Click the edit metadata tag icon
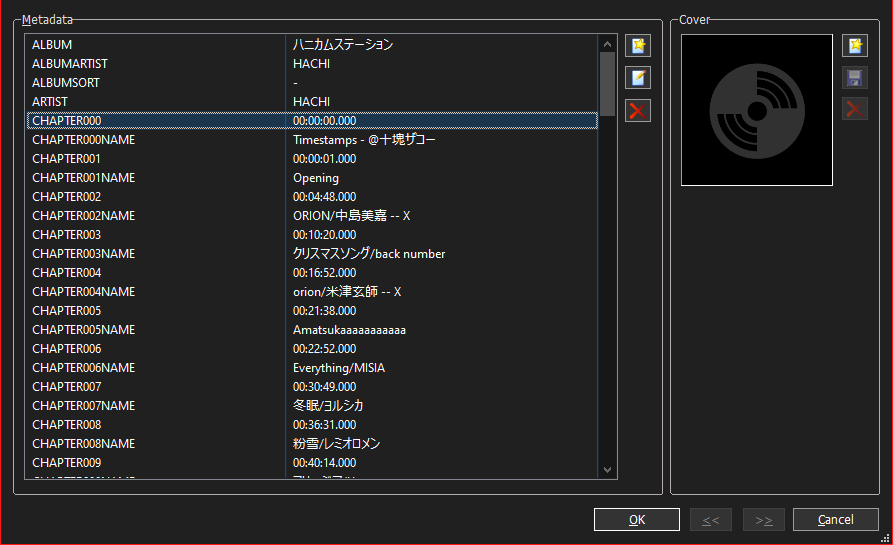This screenshot has width=893, height=545. 638,78
